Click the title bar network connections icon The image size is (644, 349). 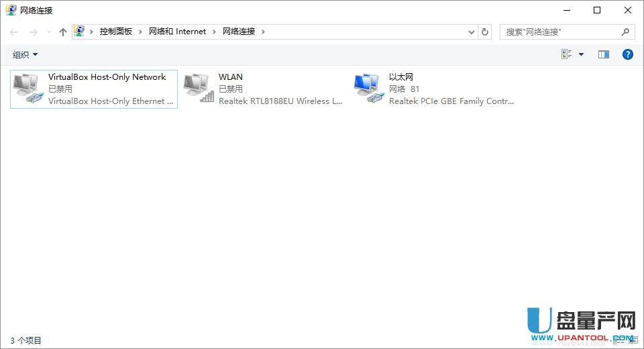[11, 10]
